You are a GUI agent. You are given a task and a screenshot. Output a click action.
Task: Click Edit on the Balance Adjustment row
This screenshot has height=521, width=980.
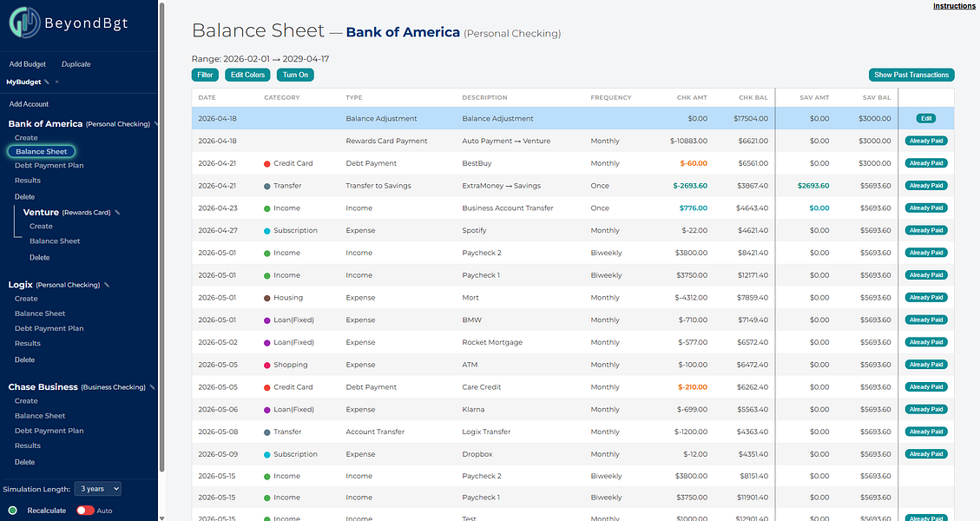pyautogui.click(x=926, y=118)
